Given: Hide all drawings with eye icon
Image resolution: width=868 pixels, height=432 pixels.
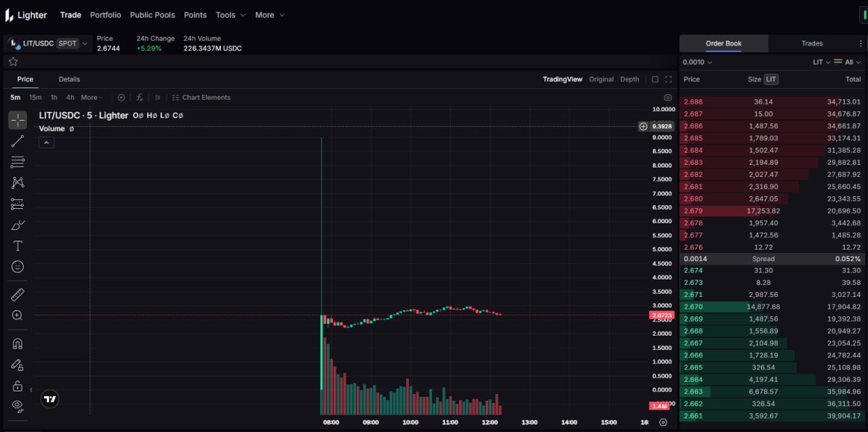Looking at the screenshot, I should coord(18,406).
